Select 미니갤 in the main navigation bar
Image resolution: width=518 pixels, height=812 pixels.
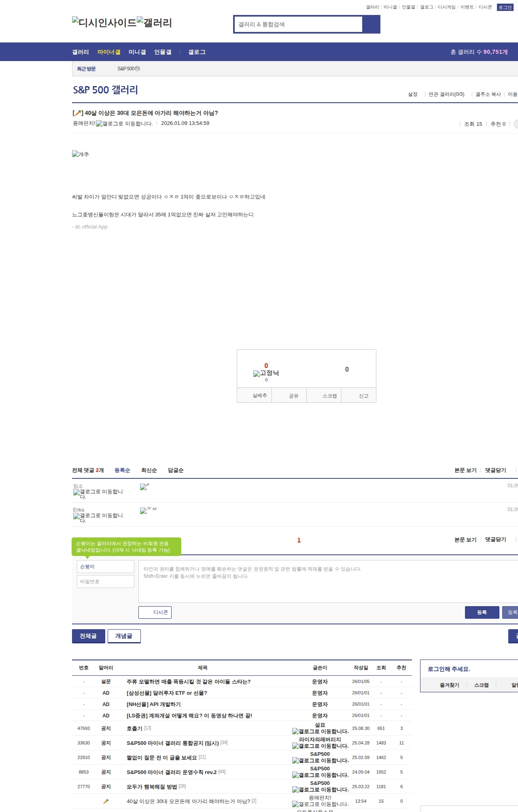point(137,52)
